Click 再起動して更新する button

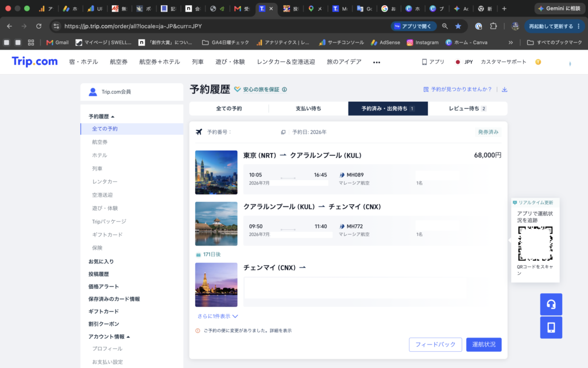554,26
